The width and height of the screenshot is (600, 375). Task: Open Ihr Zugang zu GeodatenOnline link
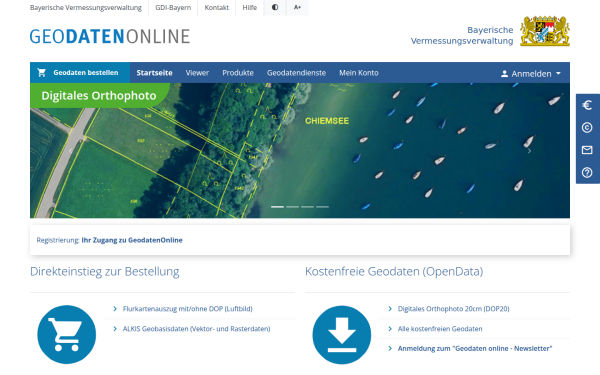(x=132, y=240)
